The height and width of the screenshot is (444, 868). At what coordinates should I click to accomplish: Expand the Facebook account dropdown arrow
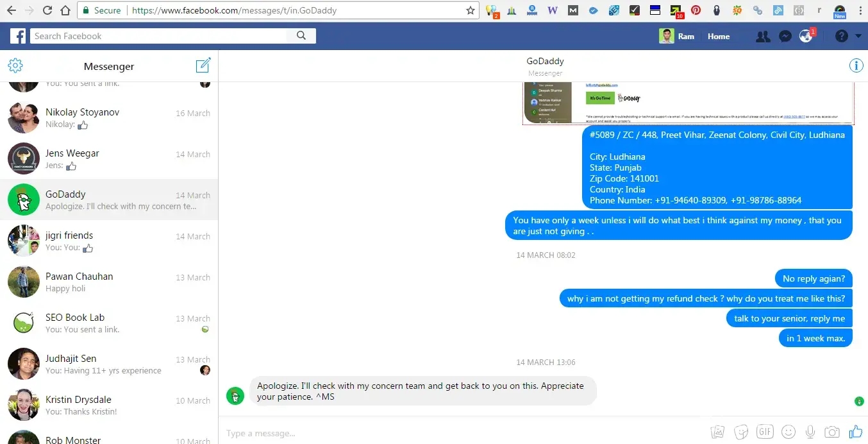(x=858, y=37)
